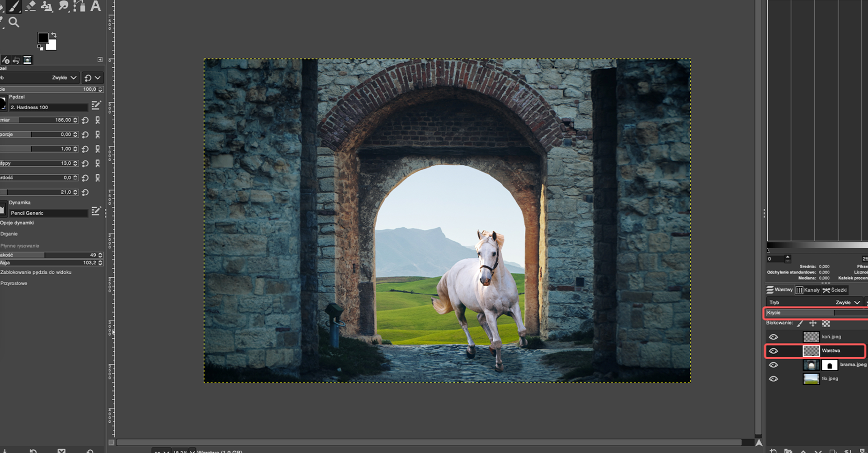Hide the tło.jpeg layer
Viewport: 868px width, 453px height.
click(774, 379)
